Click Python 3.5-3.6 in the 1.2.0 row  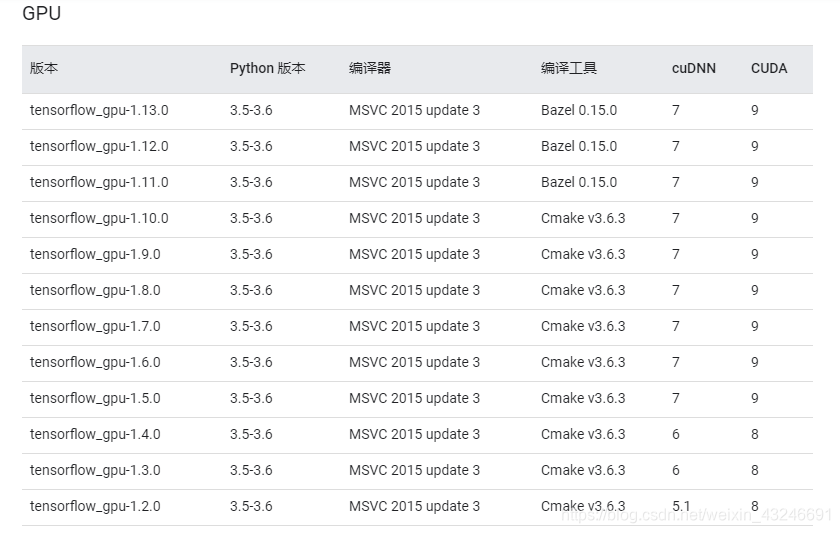coord(251,506)
